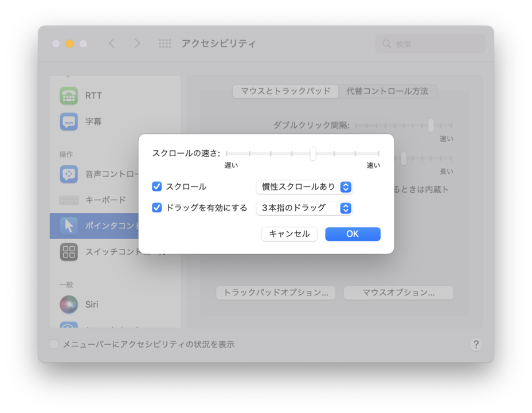Image resolution: width=532 pixels, height=413 pixels.
Task: Go forward with the right chevron
Action: tap(137, 44)
